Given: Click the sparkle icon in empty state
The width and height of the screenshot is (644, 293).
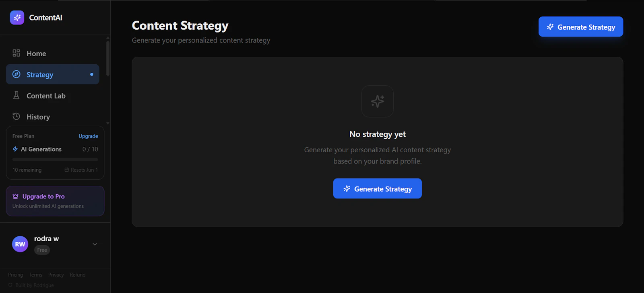Looking at the screenshot, I should point(378,101).
